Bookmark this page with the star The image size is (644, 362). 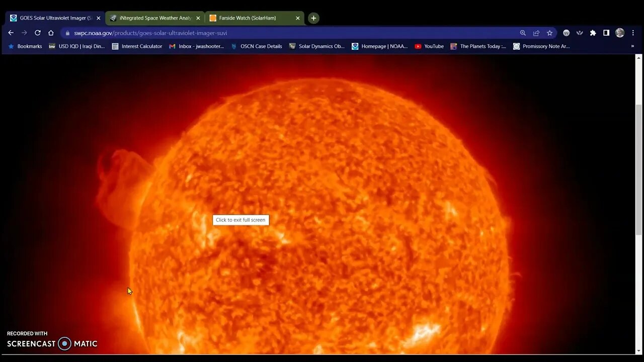[549, 33]
